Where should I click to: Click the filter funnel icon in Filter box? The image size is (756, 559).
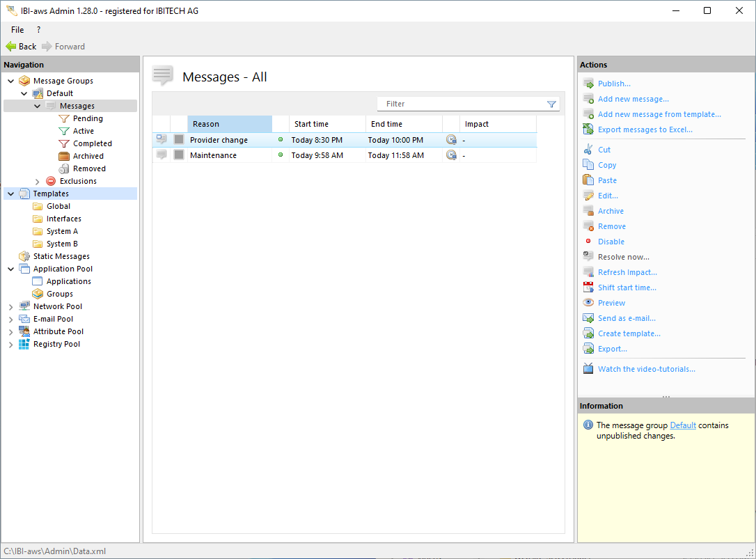pyautogui.click(x=551, y=104)
